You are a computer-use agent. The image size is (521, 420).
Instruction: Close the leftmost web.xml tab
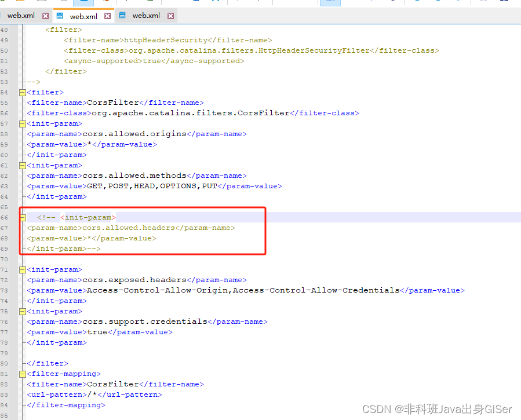point(46,16)
